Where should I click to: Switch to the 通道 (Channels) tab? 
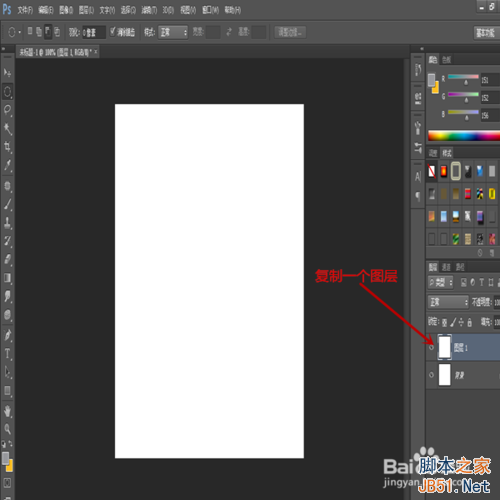(x=446, y=267)
